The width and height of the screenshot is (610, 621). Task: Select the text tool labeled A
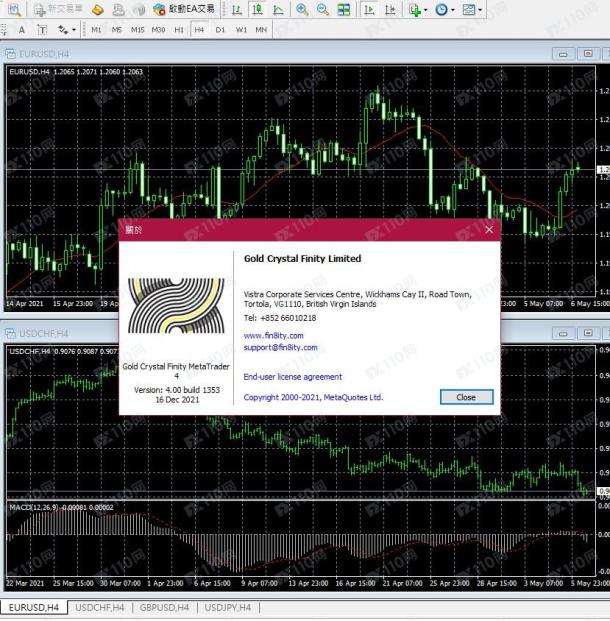22,30
